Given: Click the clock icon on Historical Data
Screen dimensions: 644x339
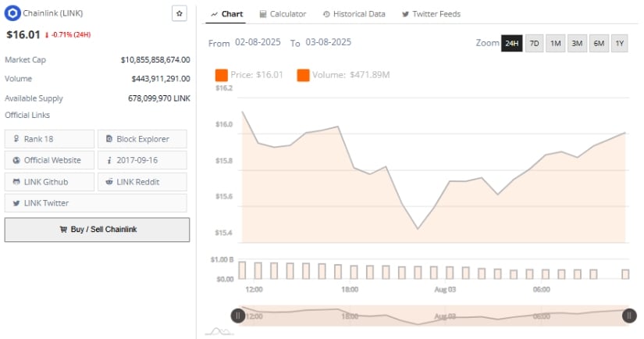Looking at the screenshot, I should click(326, 14).
